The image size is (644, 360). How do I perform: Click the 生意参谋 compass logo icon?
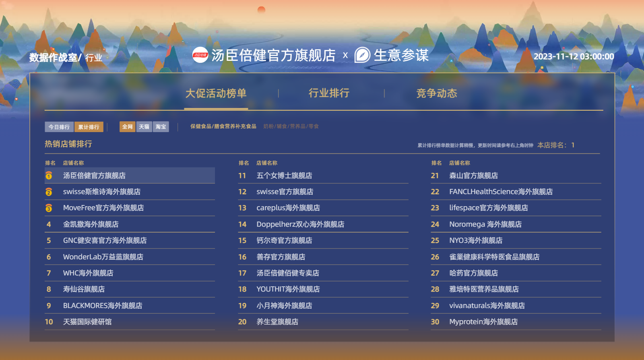click(x=362, y=55)
